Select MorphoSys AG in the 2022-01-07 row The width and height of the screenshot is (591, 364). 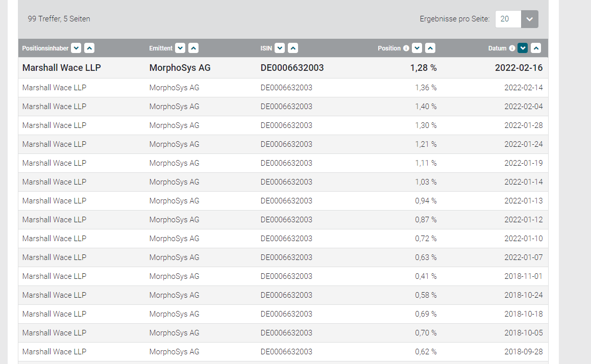[x=174, y=257]
